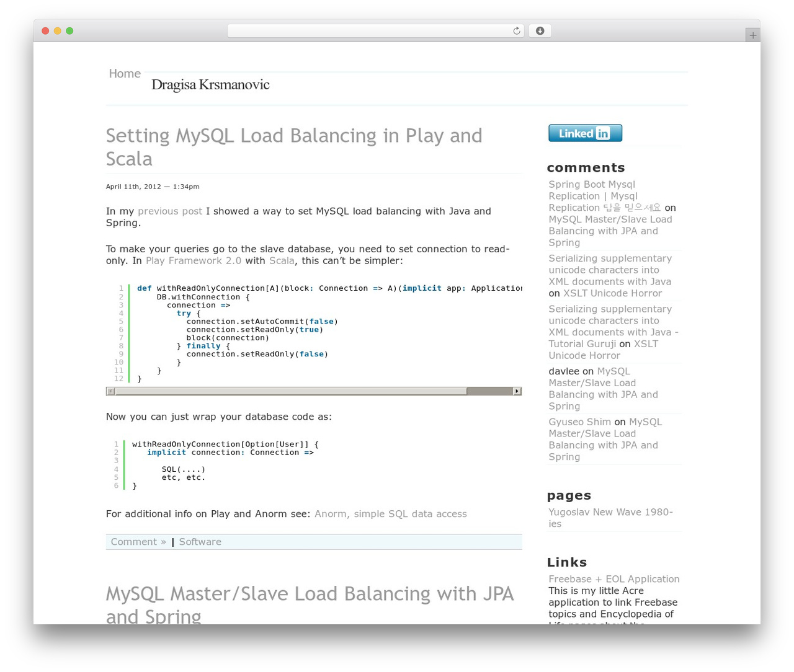This screenshot has height=672, width=794.
Task: Go to the Home page link
Action: pos(125,74)
